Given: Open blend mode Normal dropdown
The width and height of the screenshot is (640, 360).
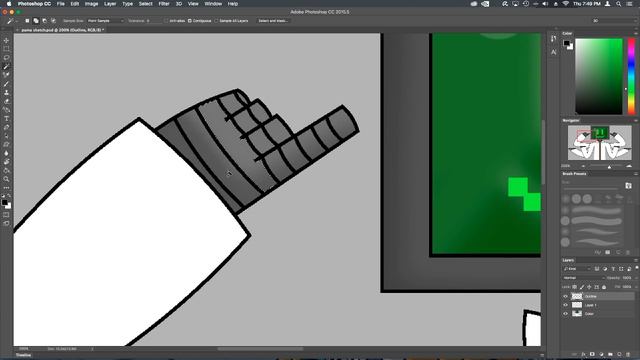Looking at the screenshot, I should coord(583,278).
